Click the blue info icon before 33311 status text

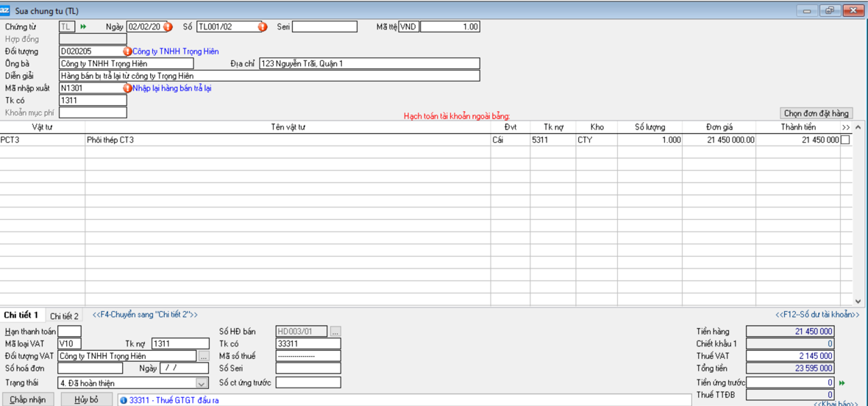124,400
